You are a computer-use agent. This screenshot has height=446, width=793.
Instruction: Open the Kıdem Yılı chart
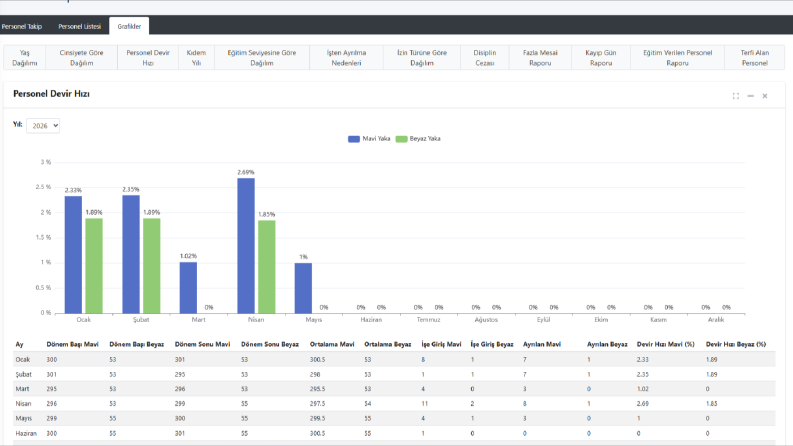(x=196, y=58)
